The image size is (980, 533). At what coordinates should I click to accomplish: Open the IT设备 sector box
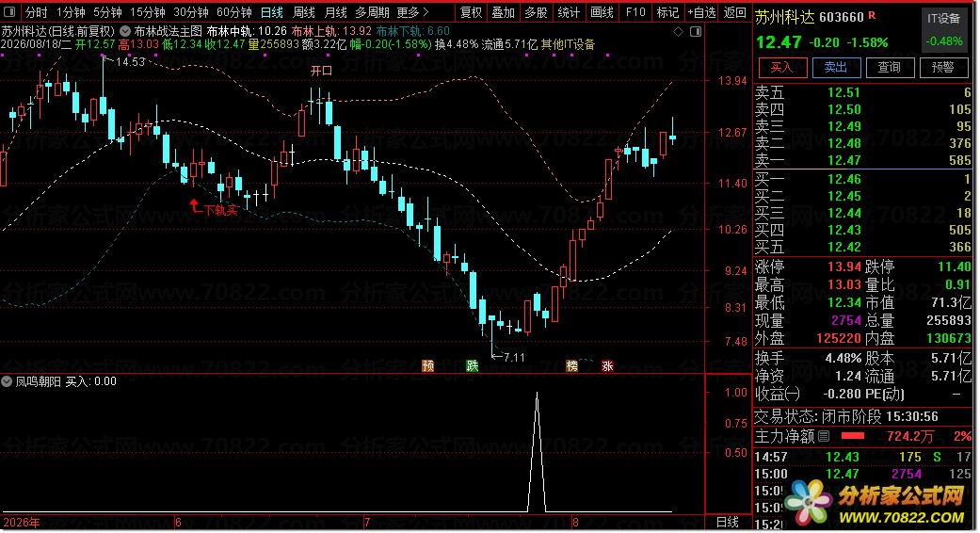[943, 29]
